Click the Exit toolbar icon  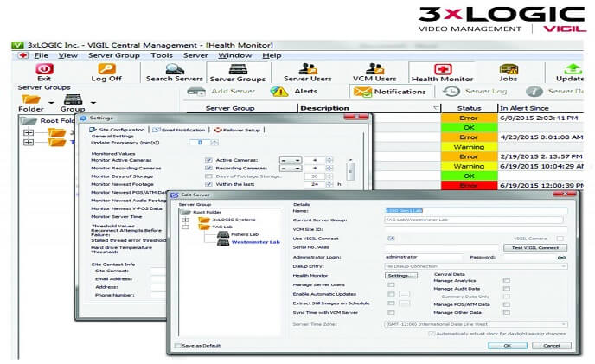click(44, 68)
